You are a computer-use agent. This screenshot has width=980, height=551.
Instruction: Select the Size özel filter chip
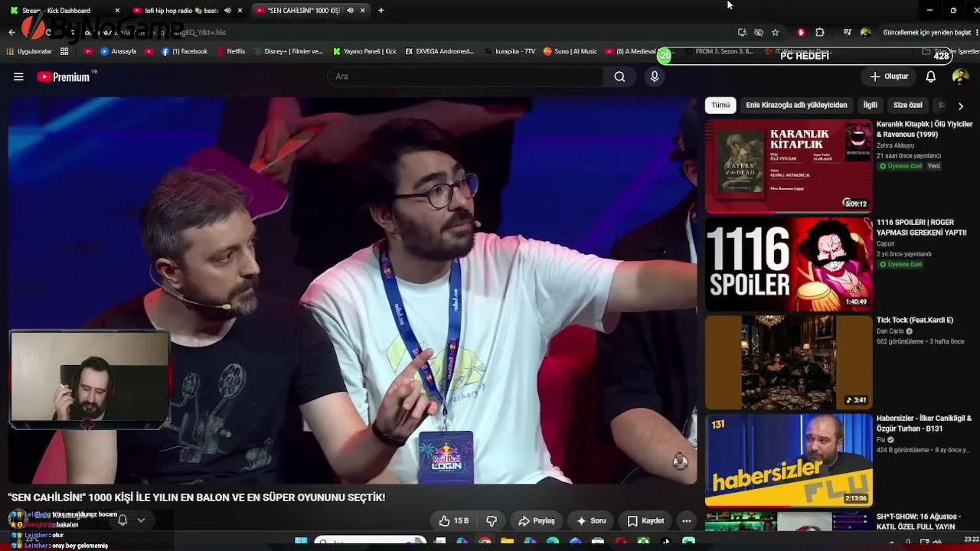[908, 105]
